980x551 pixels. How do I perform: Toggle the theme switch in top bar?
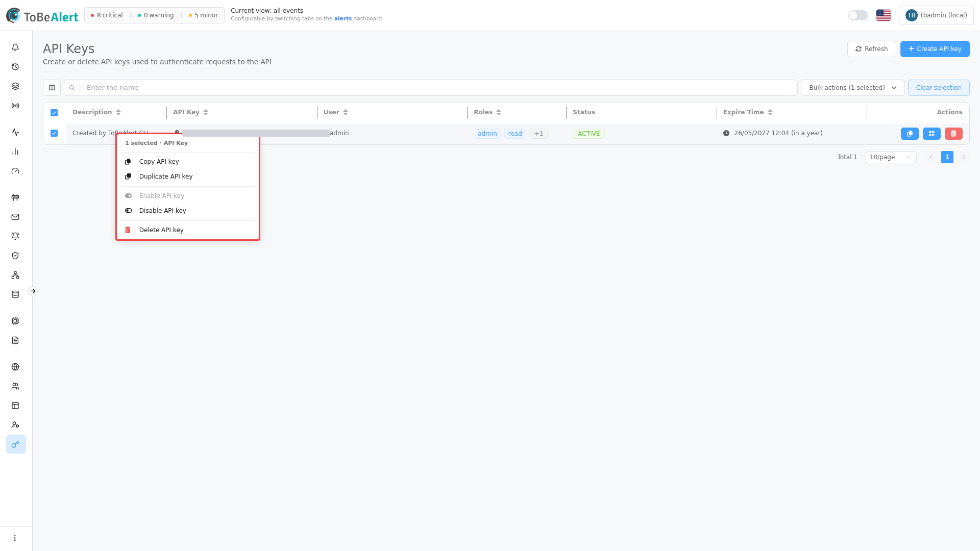858,15
